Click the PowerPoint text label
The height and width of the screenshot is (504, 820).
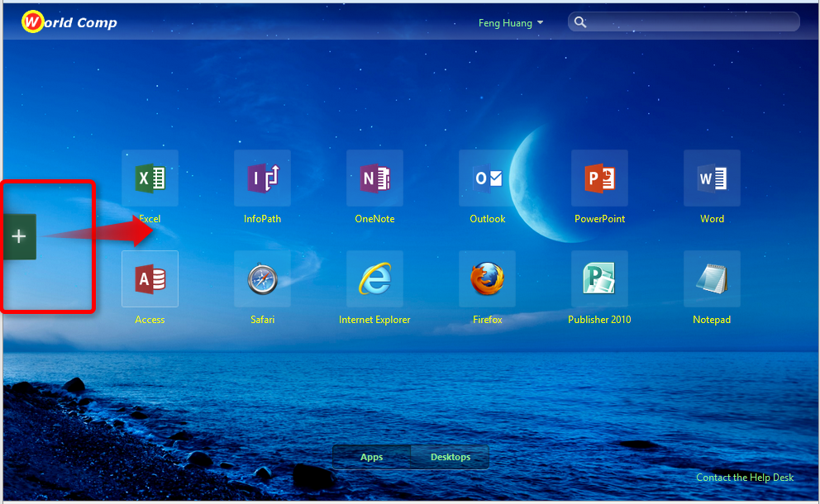(600, 219)
